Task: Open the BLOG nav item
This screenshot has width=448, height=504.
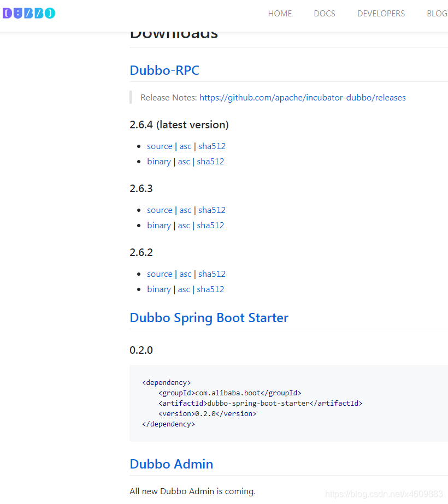Action: tap(437, 14)
